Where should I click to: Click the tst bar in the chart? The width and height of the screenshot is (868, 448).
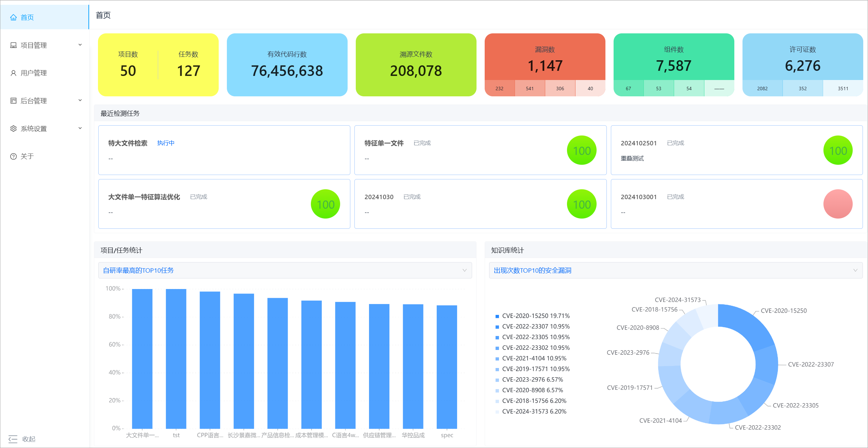point(176,358)
